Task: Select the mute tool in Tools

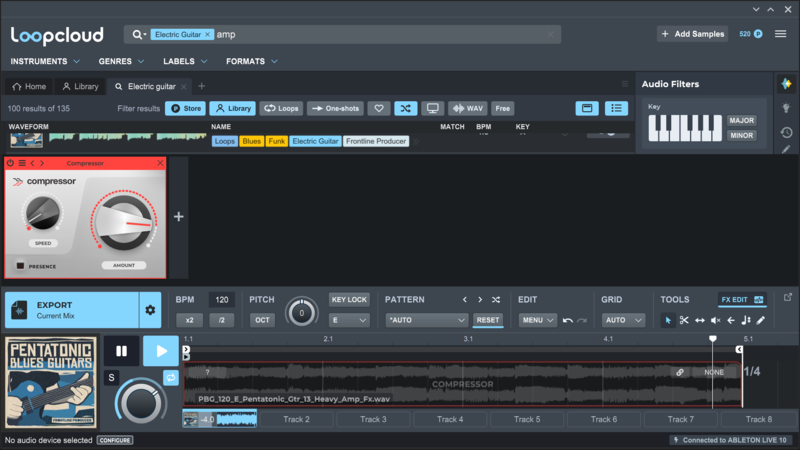Action: pos(715,320)
